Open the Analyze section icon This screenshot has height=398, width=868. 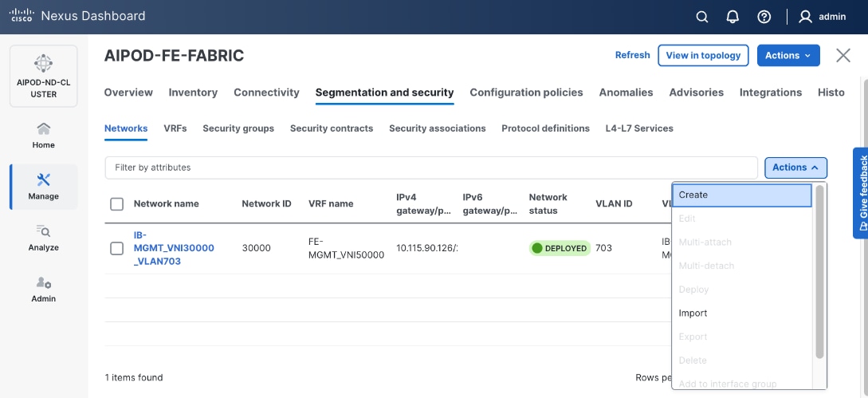pos(44,237)
